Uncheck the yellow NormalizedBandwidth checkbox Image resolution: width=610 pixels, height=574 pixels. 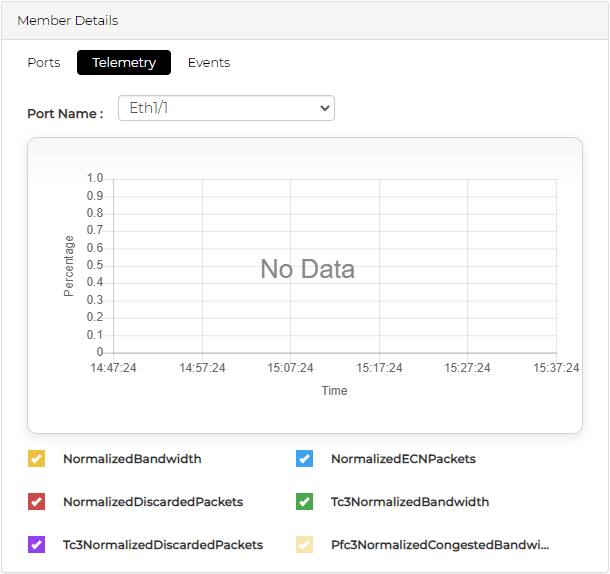tap(37, 459)
